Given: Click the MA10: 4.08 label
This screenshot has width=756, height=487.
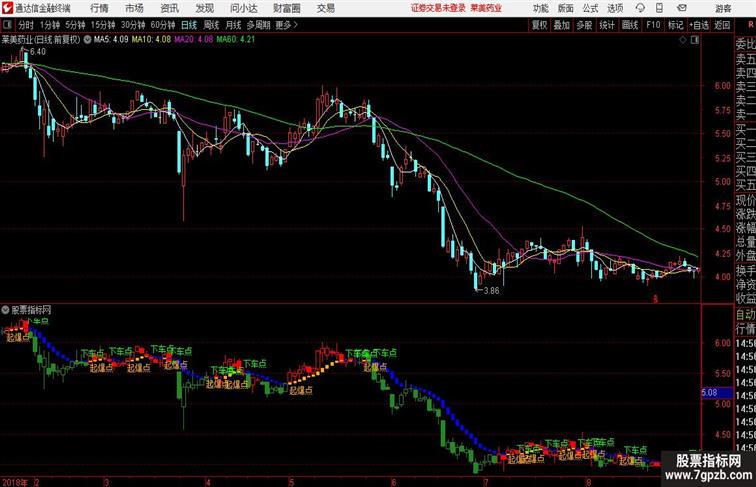Looking at the screenshot, I should [x=151, y=40].
